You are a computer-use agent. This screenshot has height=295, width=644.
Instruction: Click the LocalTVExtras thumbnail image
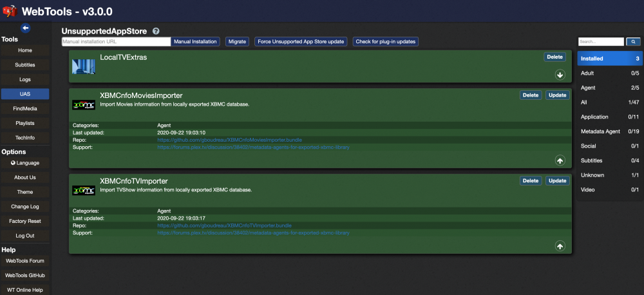(x=83, y=66)
